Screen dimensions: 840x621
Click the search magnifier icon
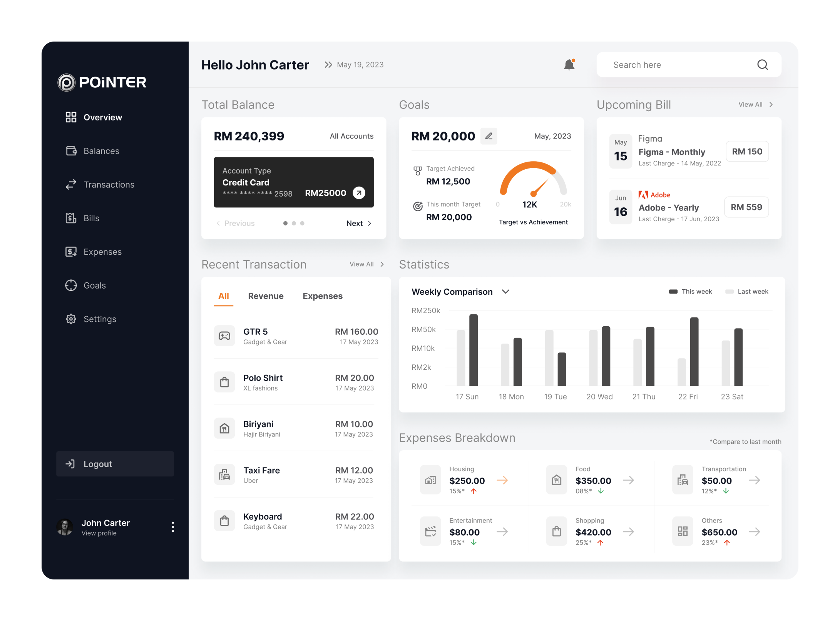pos(762,65)
